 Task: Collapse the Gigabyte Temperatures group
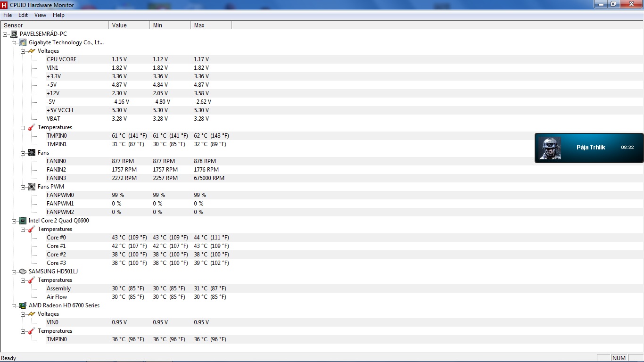click(x=23, y=127)
